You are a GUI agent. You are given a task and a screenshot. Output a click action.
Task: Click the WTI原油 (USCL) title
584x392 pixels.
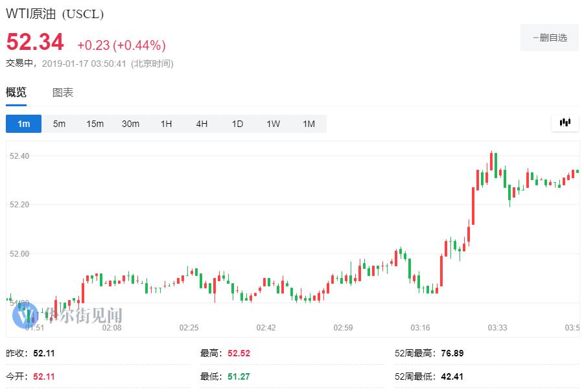(54, 14)
